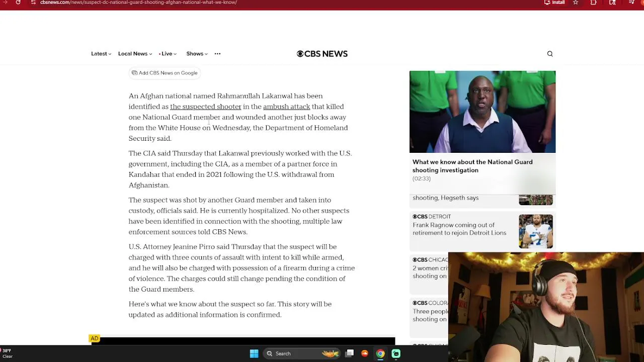The width and height of the screenshot is (644, 362).
Task: Expand the Latest dropdown menu
Action: 101,54
